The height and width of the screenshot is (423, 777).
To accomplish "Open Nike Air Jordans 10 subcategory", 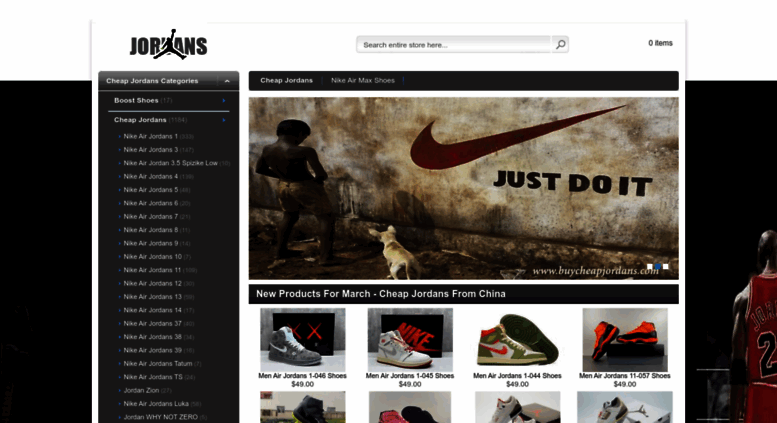I will (x=153, y=257).
